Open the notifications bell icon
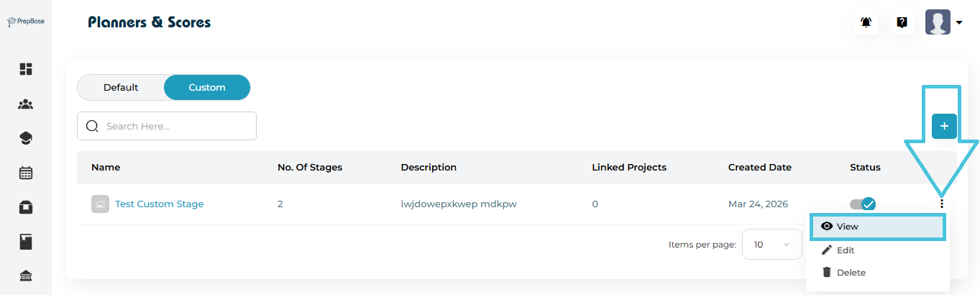The width and height of the screenshot is (980, 295). [x=866, y=22]
